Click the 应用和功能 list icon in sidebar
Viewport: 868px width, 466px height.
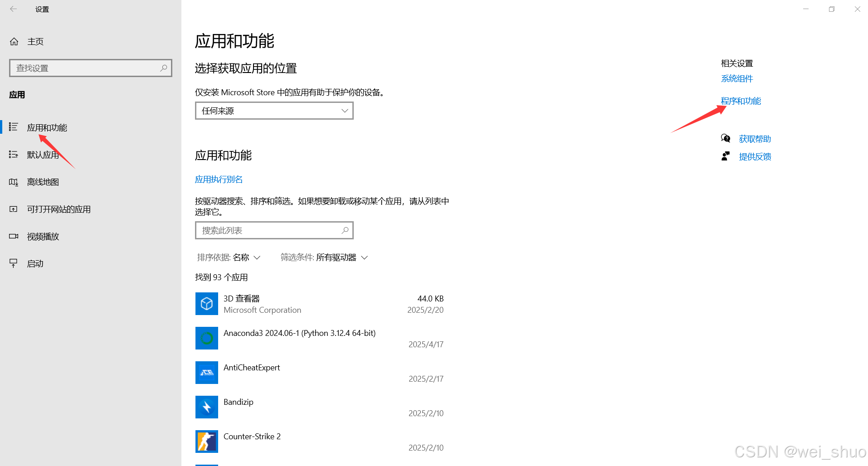click(x=14, y=127)
